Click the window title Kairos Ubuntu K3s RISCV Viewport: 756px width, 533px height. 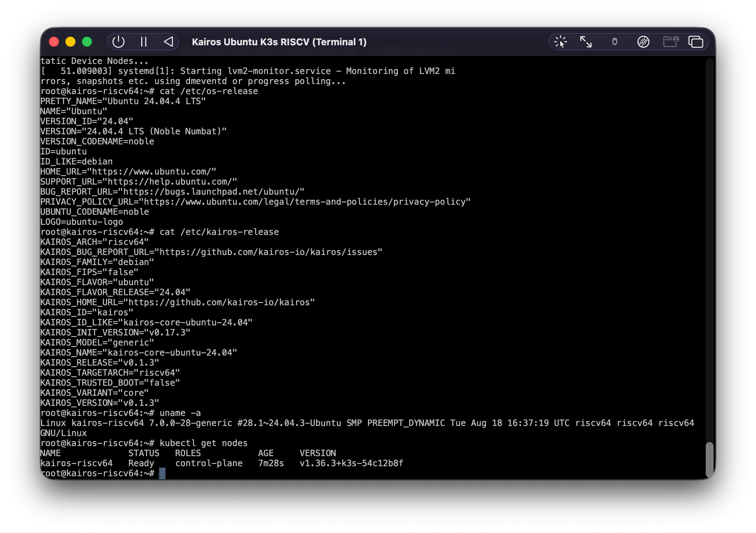[279, 42]
